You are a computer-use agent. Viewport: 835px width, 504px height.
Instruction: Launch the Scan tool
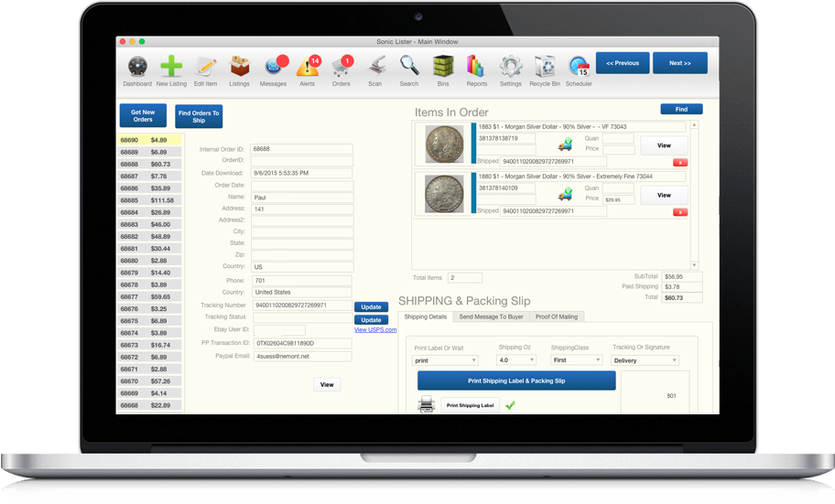[x=375, y=67]
